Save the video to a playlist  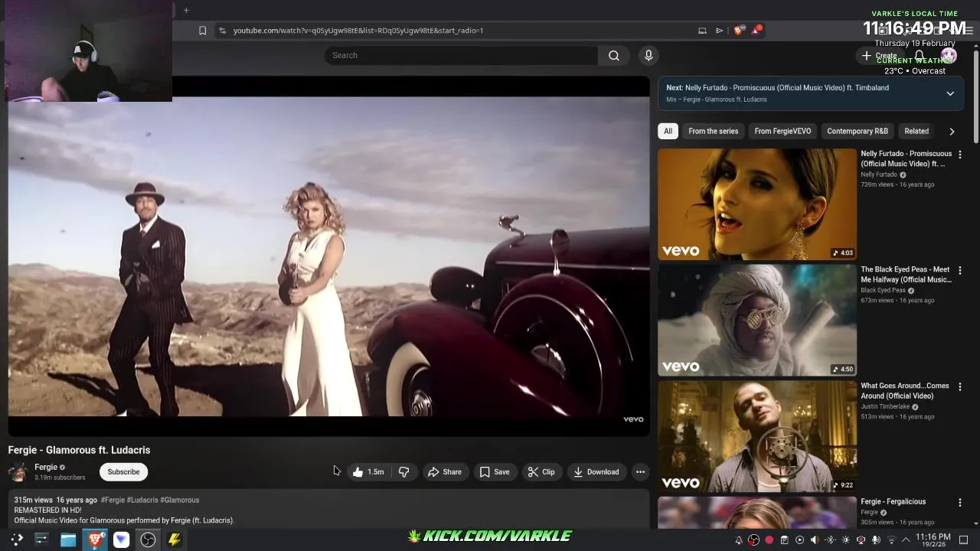pyautogui.click(x=495, y=472)
